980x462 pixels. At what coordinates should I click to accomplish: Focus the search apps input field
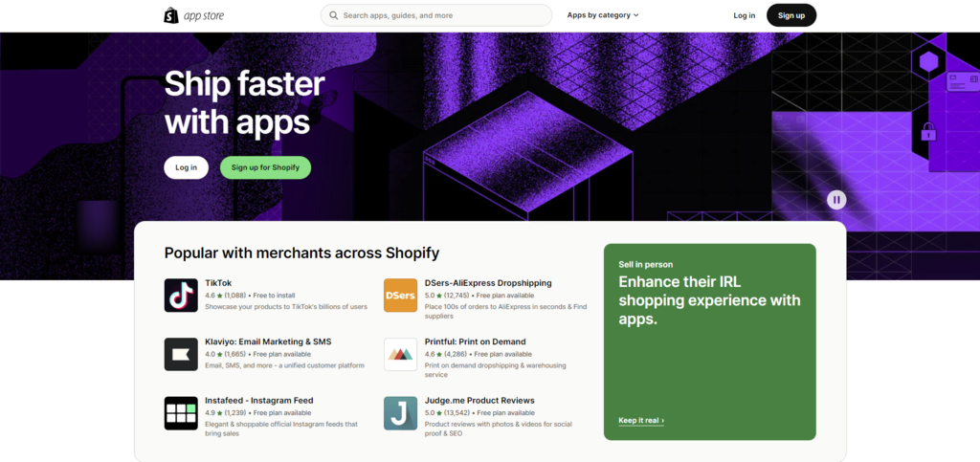click(436, 15)
